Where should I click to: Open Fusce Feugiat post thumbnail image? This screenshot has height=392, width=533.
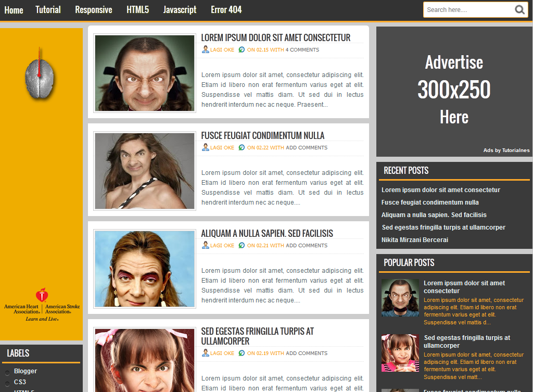tap(145, 171)
